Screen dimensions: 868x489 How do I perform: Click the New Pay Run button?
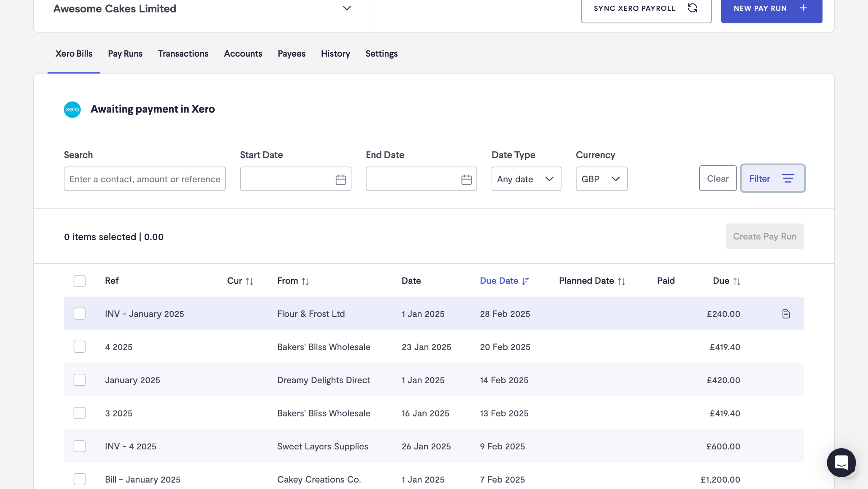[x=771, y=8]
